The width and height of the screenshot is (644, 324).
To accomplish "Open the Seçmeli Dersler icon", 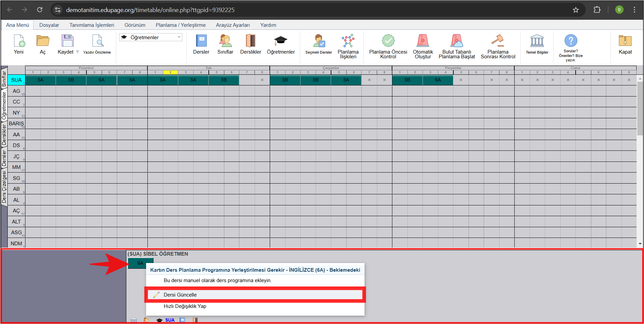I will (x=319, y=41).
